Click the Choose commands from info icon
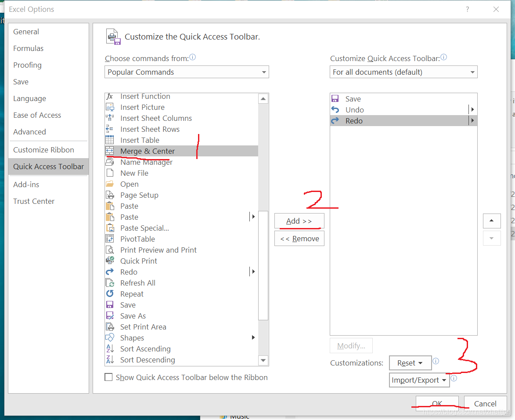The width and height of the screenshot is (515, 420). (x=193, y=57)
